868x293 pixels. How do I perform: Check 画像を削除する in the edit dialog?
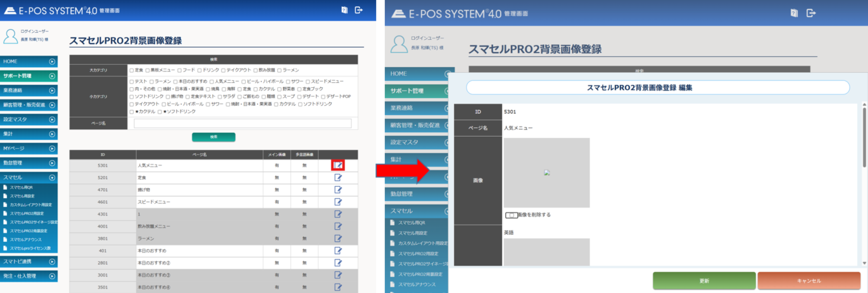pos(511,215)
